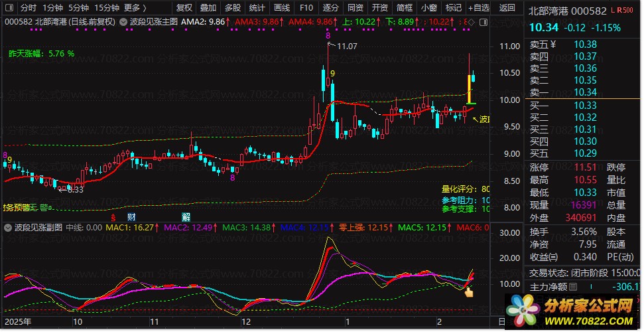
Task: Click the 收益(三) label
Action: click(544, 257)
